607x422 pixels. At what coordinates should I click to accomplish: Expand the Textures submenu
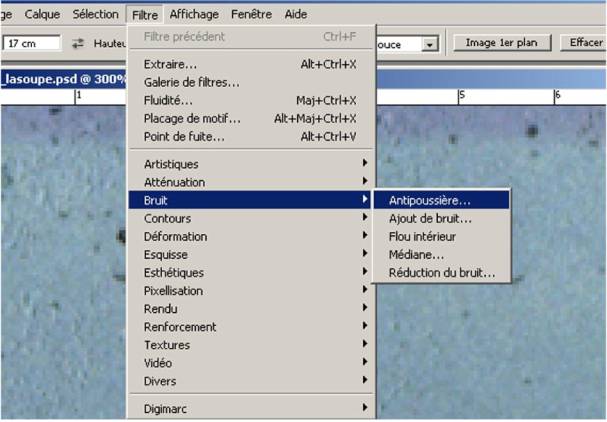pyautogui.click(x=251, y=345)
